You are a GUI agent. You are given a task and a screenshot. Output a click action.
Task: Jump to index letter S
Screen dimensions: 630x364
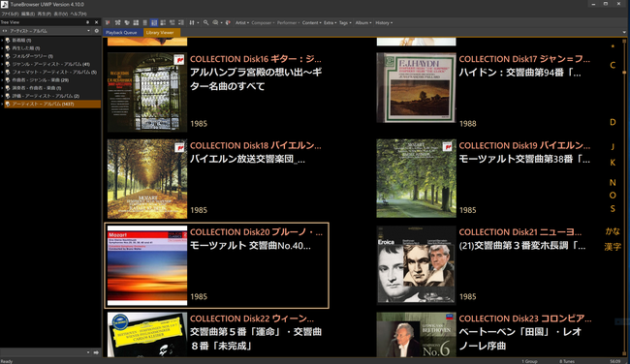tap(613, 209)
